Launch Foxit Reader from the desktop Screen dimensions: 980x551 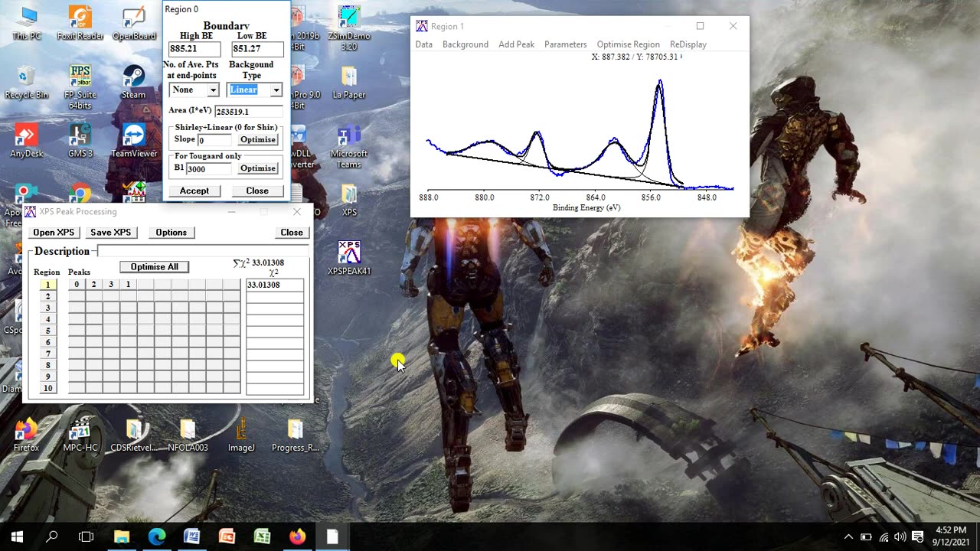pos(80,23)
